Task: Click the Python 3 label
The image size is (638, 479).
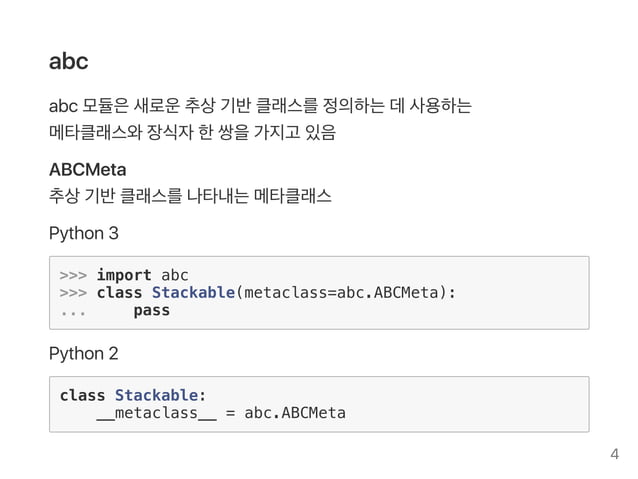Action: pos(83,234)
